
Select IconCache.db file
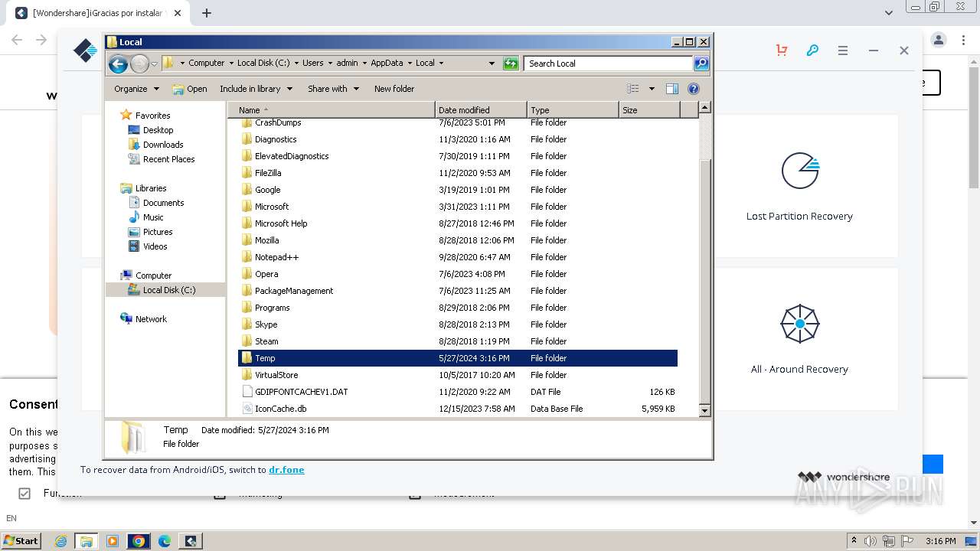coord(458,409)
